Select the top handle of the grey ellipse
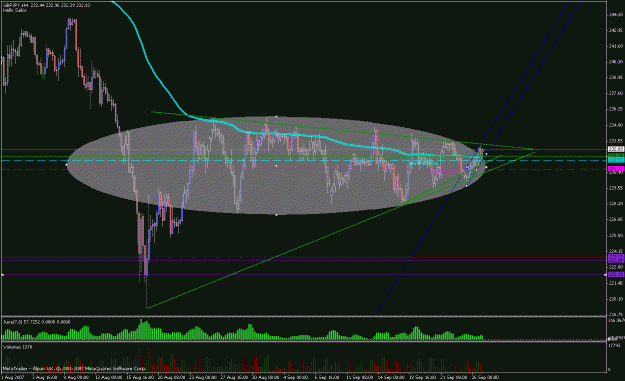This screenshot has height=381, width=625. 277,116
